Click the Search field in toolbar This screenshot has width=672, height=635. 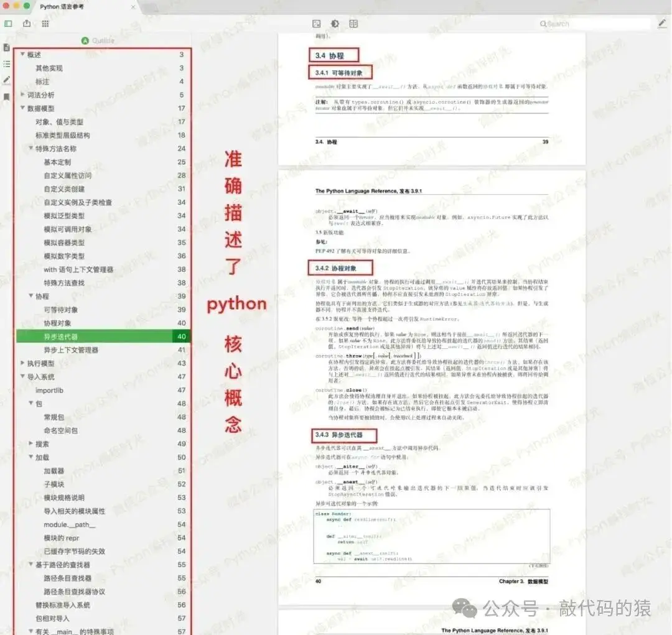pyautogui.click(x=595, y=24)
